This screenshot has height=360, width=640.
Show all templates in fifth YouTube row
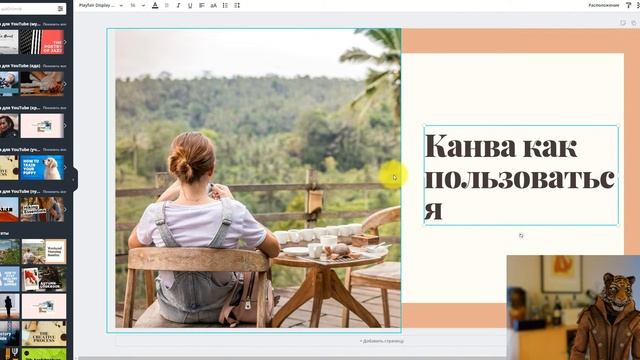[x=54, y=191]
